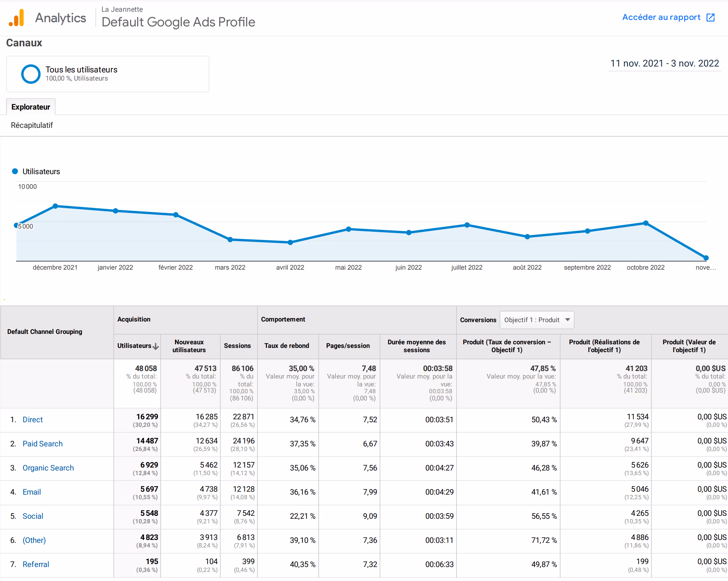Click the open-in-new-window icon beside Accéder au rapport

click(x=710, y=18)
